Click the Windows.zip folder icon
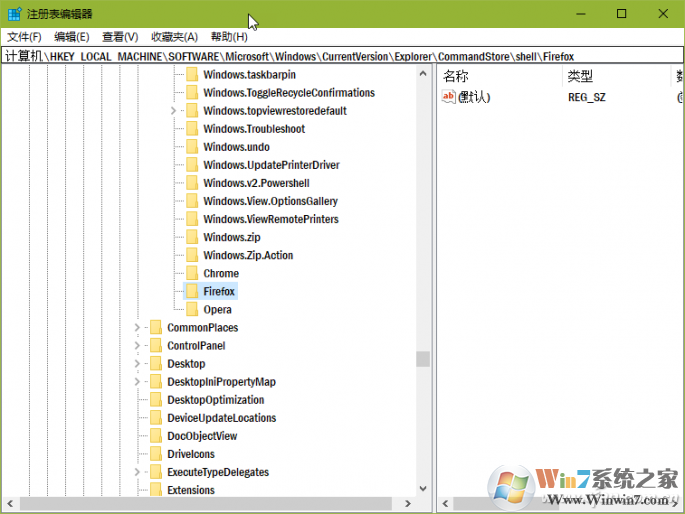 tap(191, 238)
